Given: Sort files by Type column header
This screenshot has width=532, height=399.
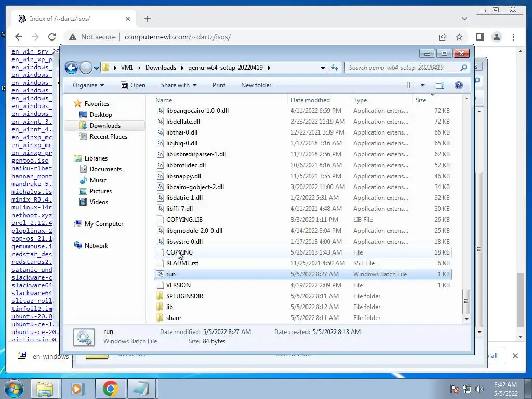Looking at the screenshot, I should tap(381, 100).
